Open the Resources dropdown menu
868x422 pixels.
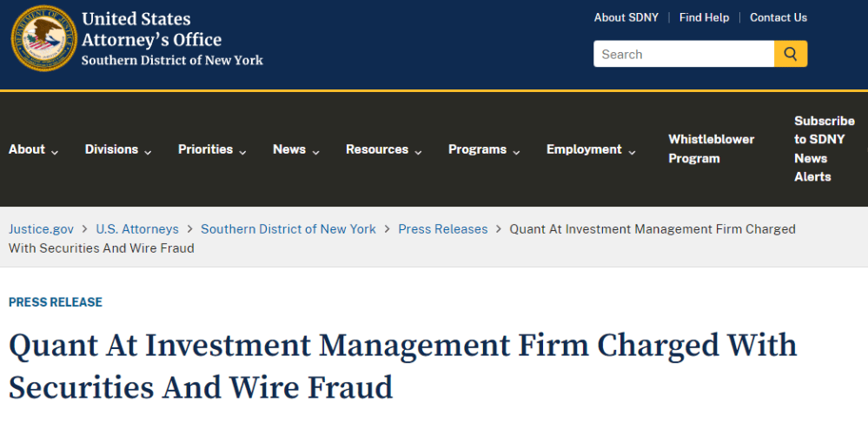click(383, 149)
